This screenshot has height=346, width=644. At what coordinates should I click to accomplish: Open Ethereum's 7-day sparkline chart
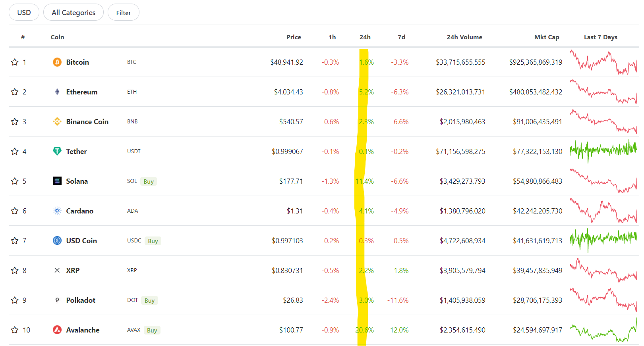click(x=603, y=92)
